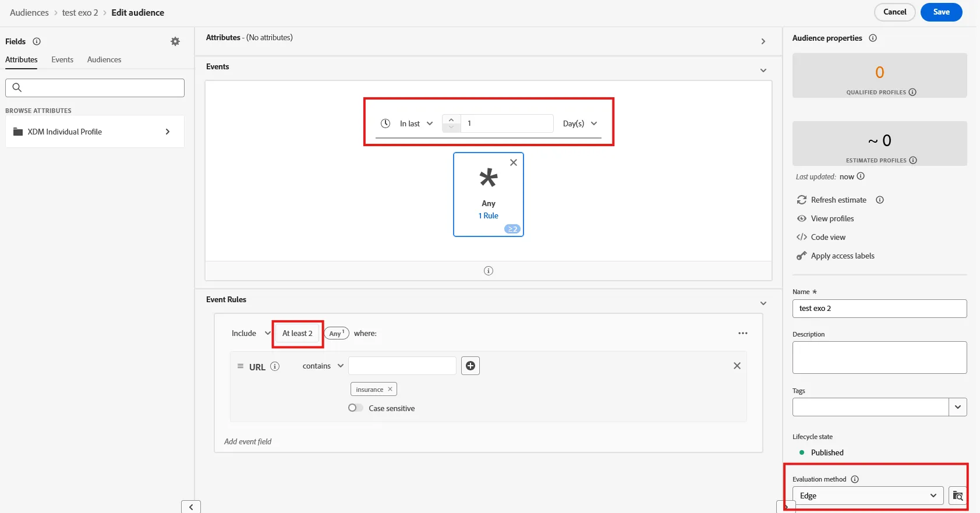Open the contains operator dropdown
This screenshot has width=980, height=513.
point(323,366)
